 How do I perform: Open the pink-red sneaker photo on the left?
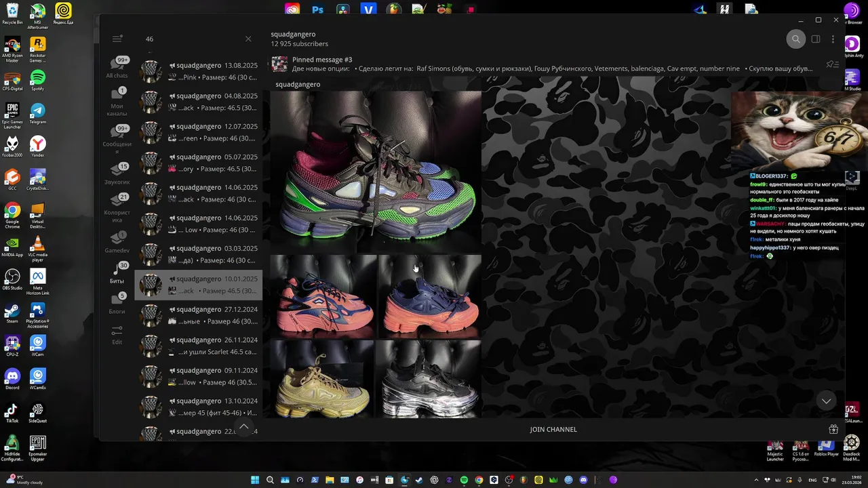coord(323,296)
